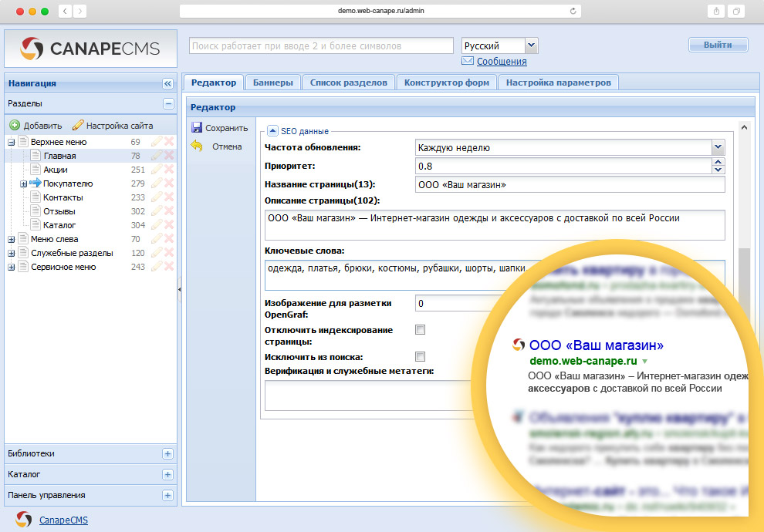This screenshot has height=532, width=764.
Task: Click delete cross for Каталог tree row
Action: (x=169, y=224)
